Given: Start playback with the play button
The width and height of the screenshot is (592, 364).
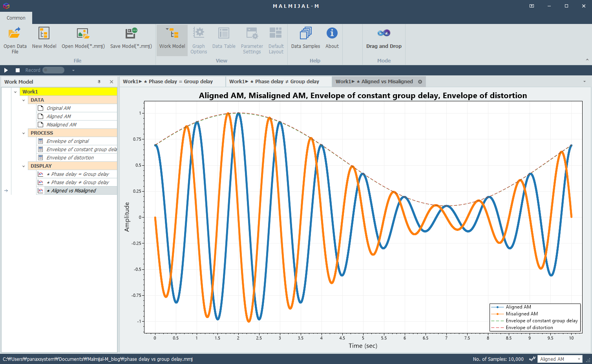Looking at the screenshot, I should (x=6, y=70).
